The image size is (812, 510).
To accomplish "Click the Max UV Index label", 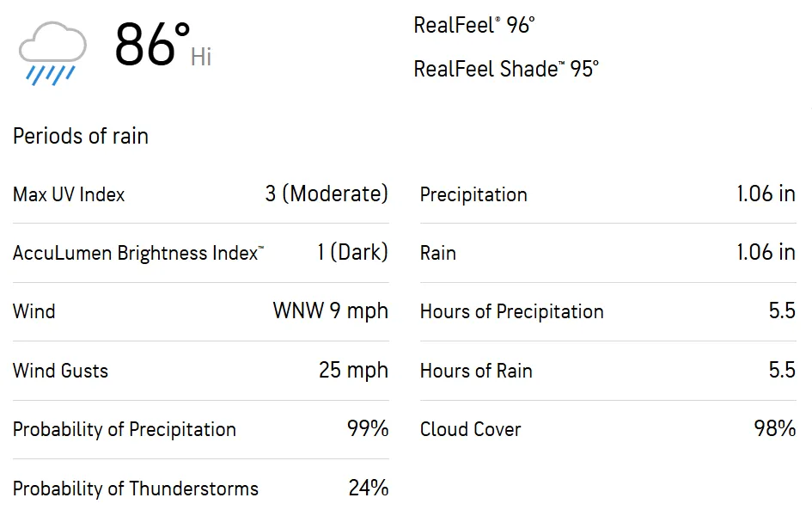I will coord(69,194).
